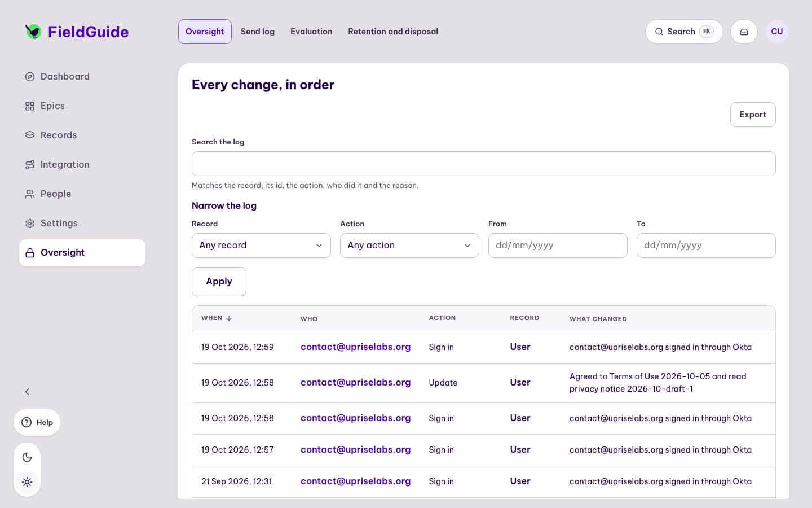Sort the log by When column
Screen dimensions: 812x508
217,318
